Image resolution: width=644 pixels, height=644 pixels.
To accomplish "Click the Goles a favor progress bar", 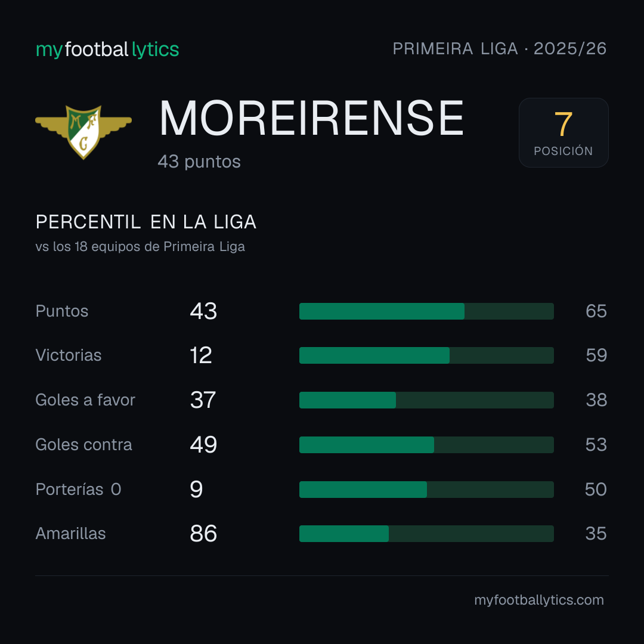I will pyautogui.click(x=426, y=400).
